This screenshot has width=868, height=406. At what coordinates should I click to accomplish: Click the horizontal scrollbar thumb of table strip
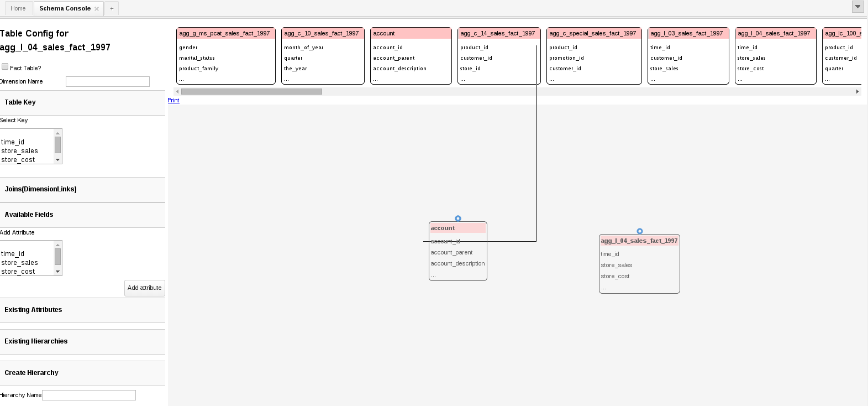click(x=251, y=91)
